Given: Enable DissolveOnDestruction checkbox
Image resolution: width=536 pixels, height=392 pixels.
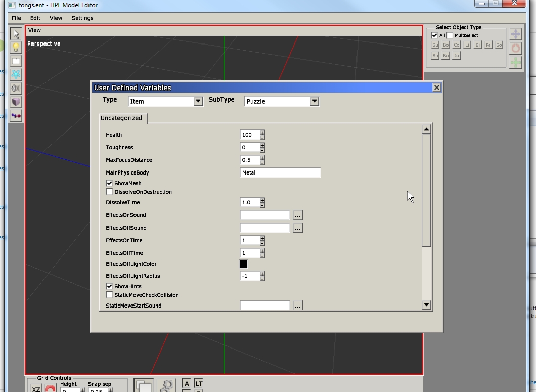Looking at the screenshot, I should coord(109,192).
